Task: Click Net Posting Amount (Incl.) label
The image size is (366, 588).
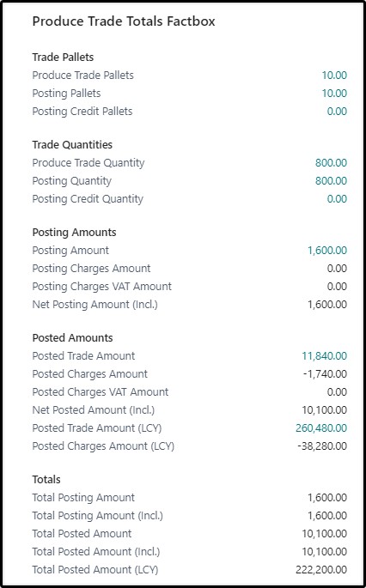Action: coord(95,305)
